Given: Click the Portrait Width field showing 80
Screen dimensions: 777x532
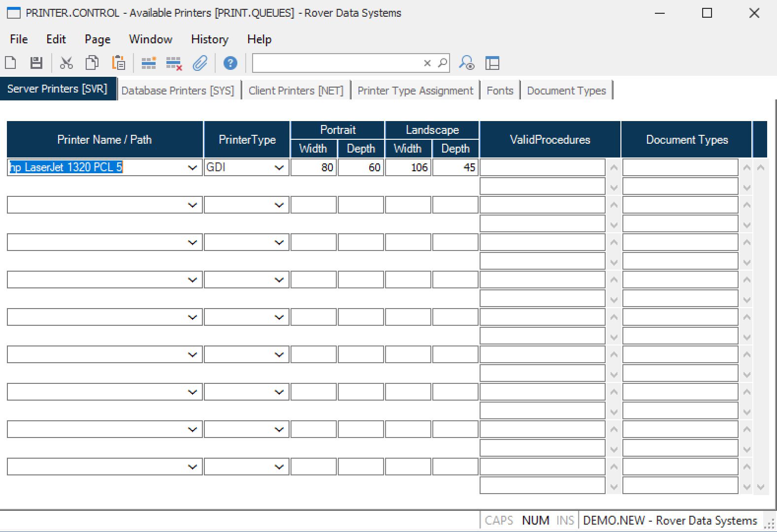Looking at the screenshot, I should click(x=314, y=168).
